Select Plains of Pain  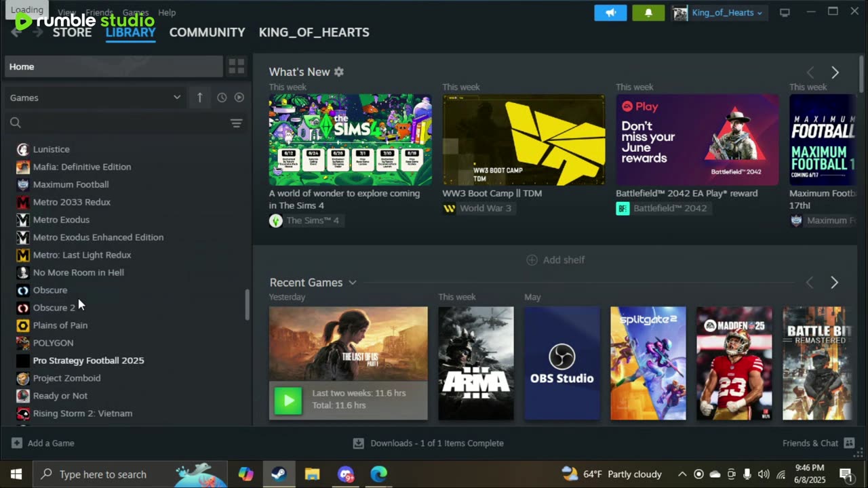60,325
